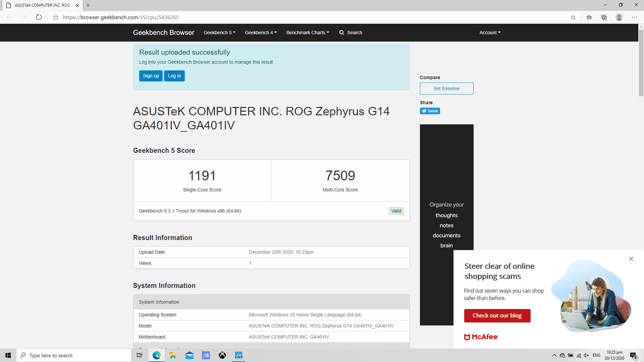Click the browser profile avatar icon
Image resolution: width=644 pixels, height=362 pixels.
619,17
